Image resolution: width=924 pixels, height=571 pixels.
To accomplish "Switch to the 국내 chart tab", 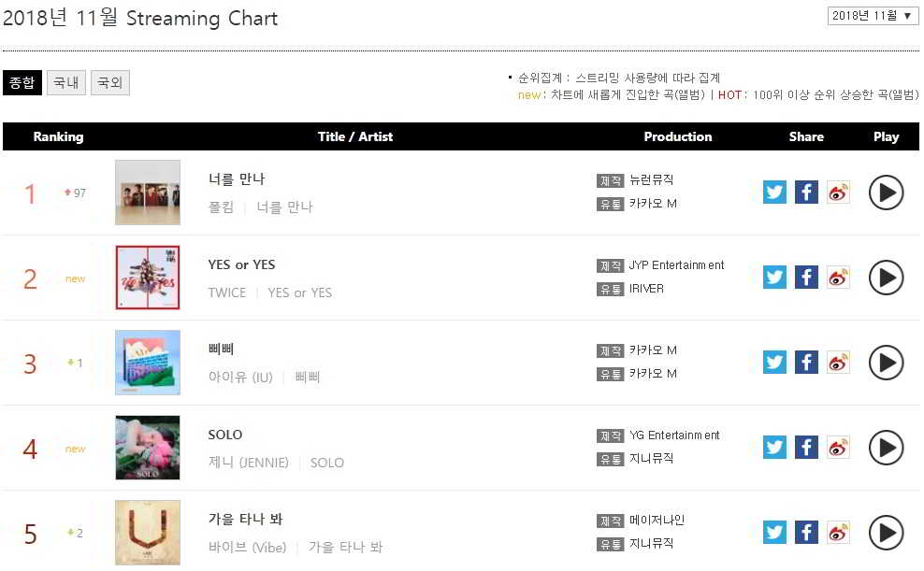I will pos(65,82).
